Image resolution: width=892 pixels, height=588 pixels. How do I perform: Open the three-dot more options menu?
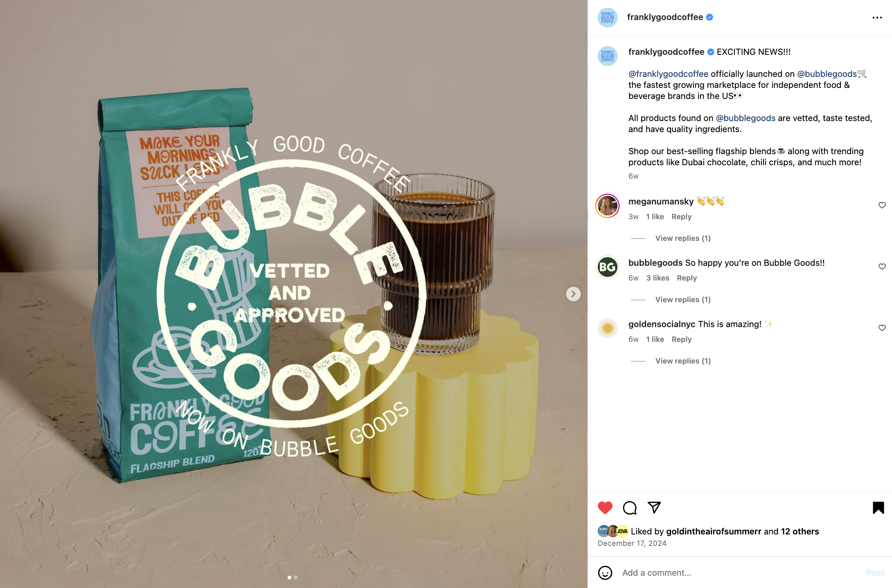pyautogui.click(x=877, y=18)
